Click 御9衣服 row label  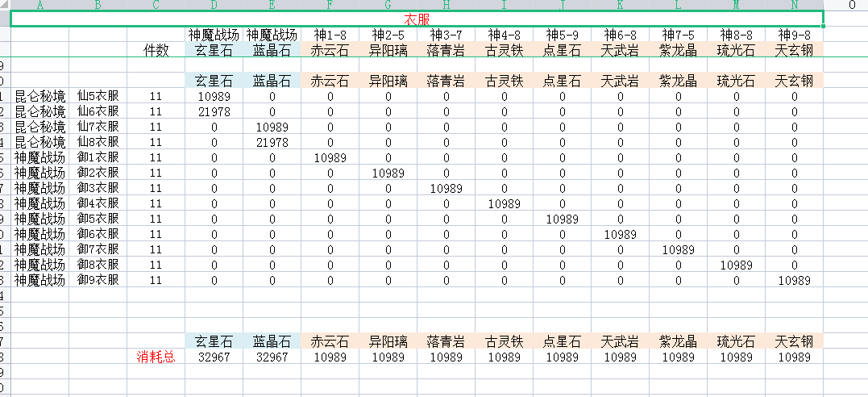pos(98,280)
